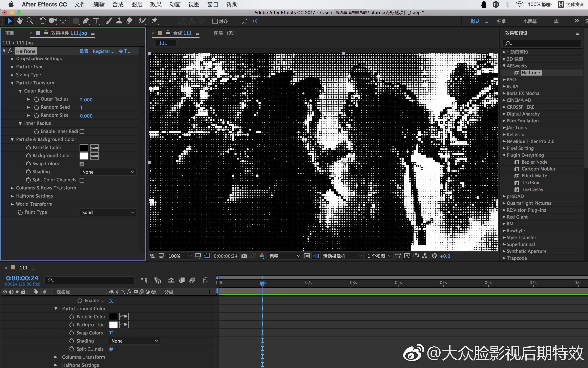The image size is (588, 368).
Task: Select the Zoom magnifier tool
Action: [x=30, y=21]
